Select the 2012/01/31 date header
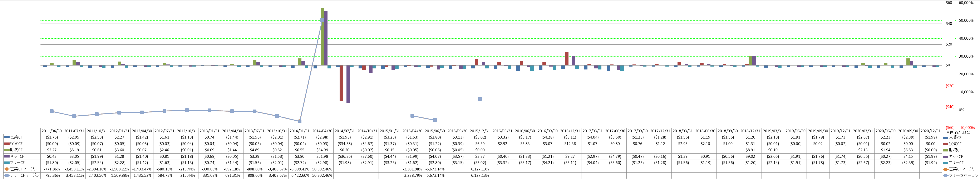Image resolution: width=980 pixels, height=179 pixels. click(119, 131)
